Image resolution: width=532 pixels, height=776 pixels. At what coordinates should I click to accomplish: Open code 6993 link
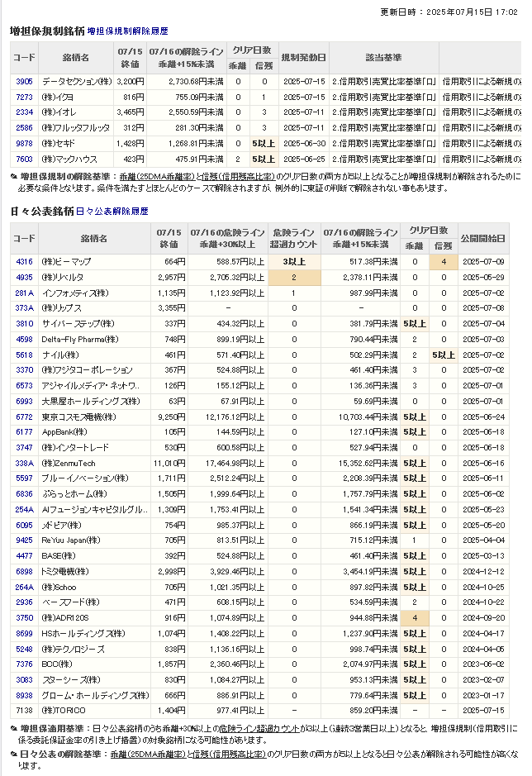[24, 402]
